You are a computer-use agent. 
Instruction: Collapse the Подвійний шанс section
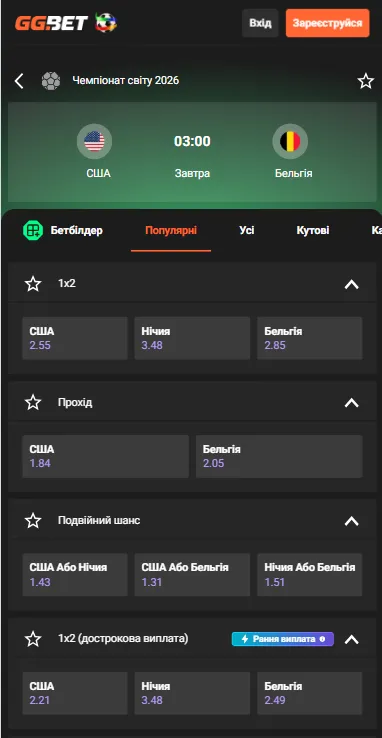(x=351, y=521)
